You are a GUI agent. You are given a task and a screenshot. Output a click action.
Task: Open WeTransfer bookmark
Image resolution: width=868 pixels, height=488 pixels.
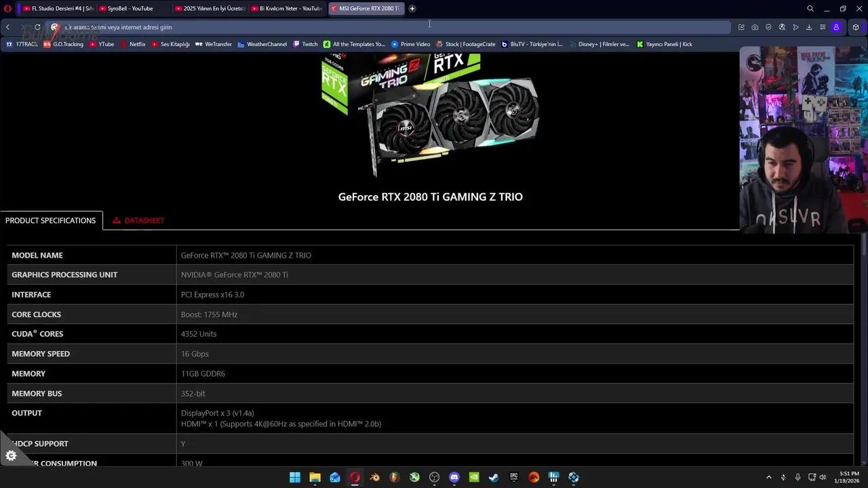(x=214, y=44)
